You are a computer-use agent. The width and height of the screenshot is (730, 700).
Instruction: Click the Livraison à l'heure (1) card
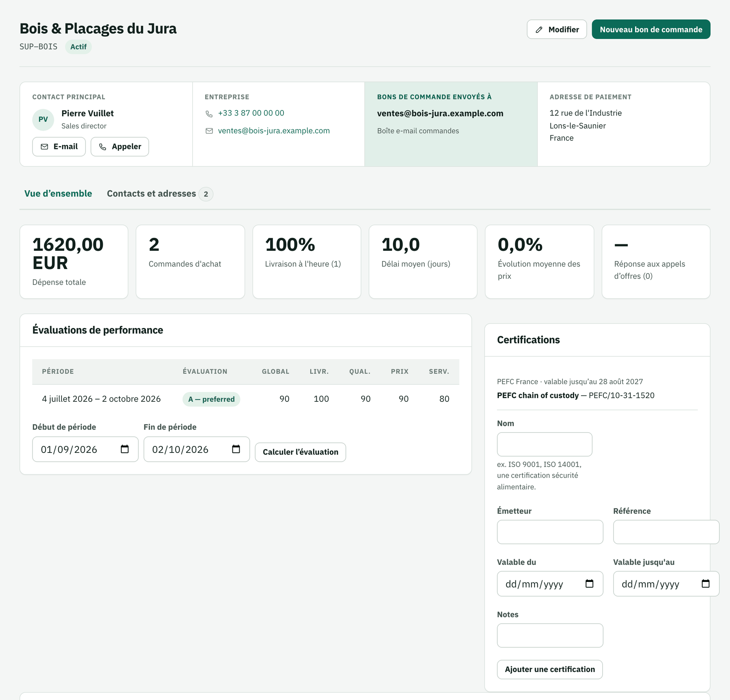pyautogui.click(x=307, y=262)
